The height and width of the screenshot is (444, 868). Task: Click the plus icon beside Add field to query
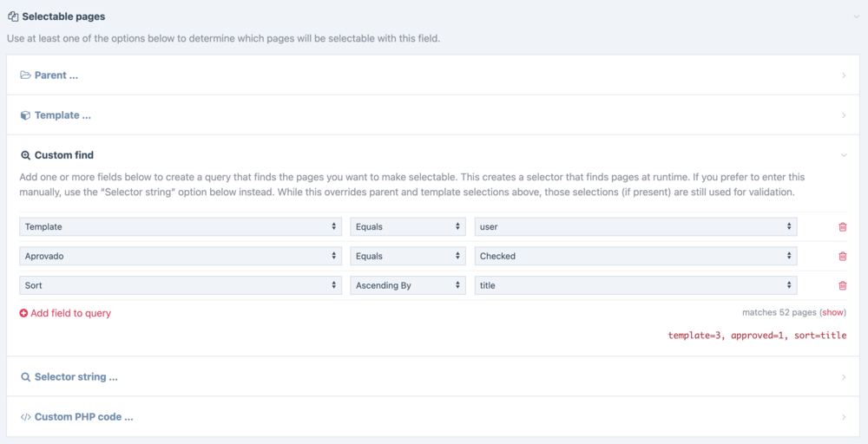[x=23, y=313]
